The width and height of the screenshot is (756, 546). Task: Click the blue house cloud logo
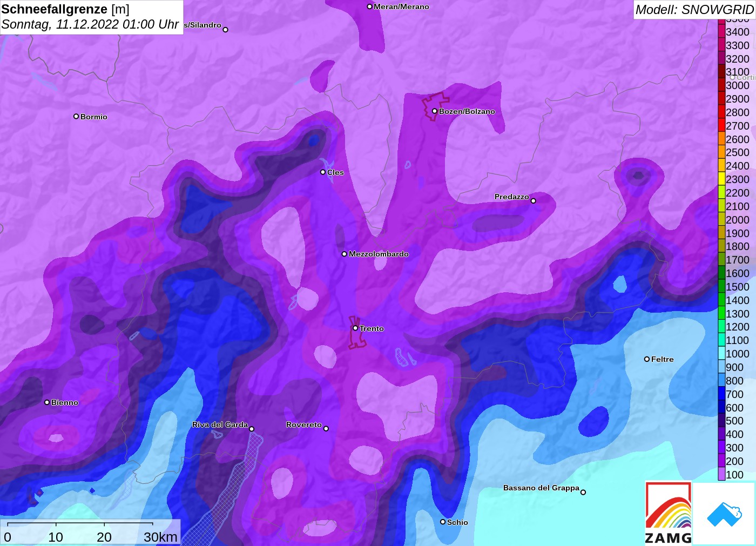(x=724, y=514)
